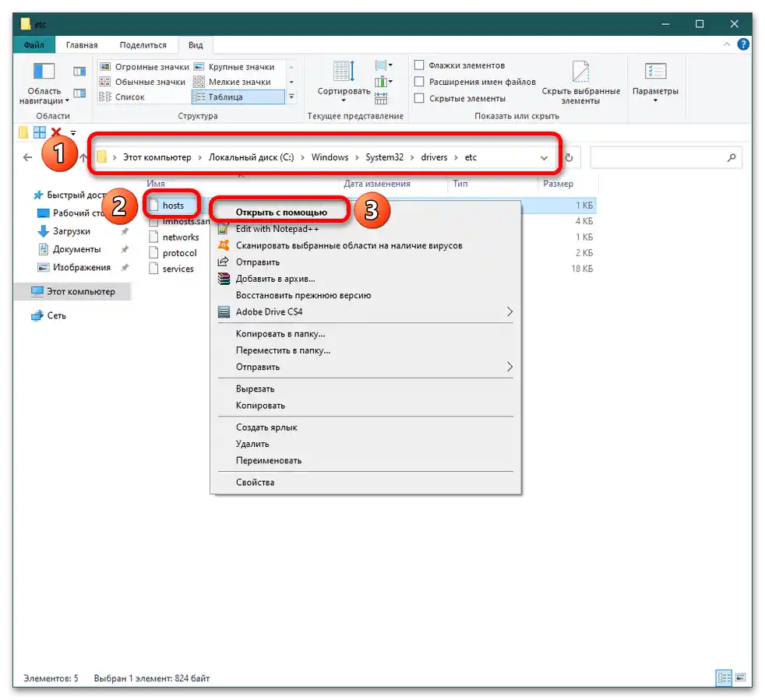Open the Сортировать sort menu
Viewport: 765px width, 700px height.
(344, 82)
